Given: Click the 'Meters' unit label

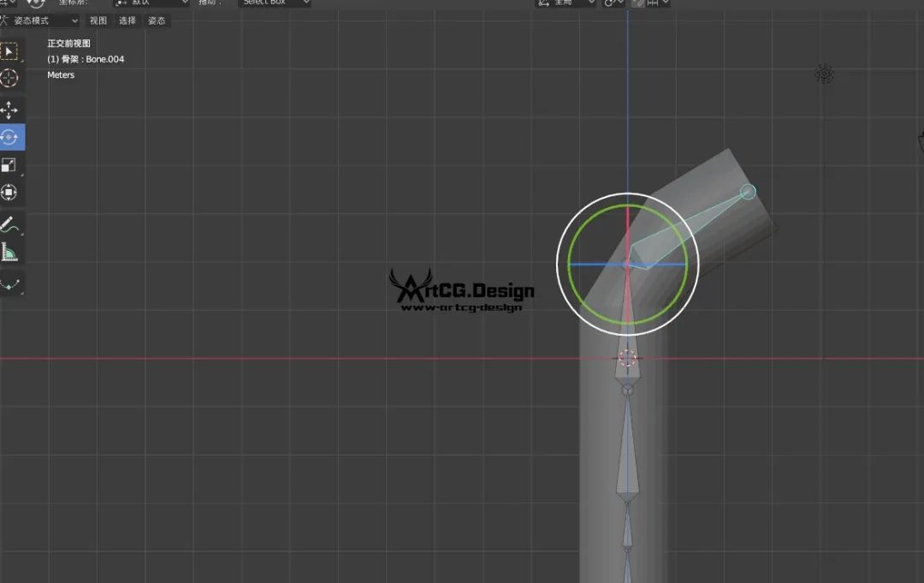Looking at the screenshot, I should pos(61,74).
